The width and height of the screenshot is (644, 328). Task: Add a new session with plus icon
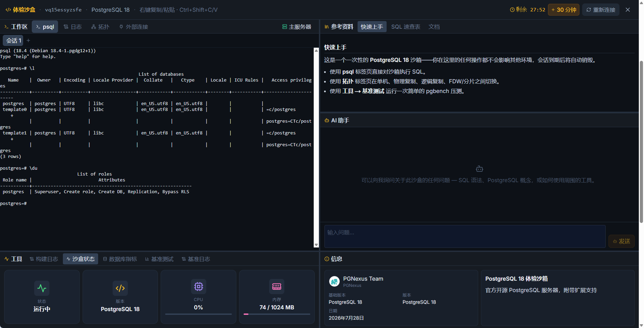coord(28,40)
